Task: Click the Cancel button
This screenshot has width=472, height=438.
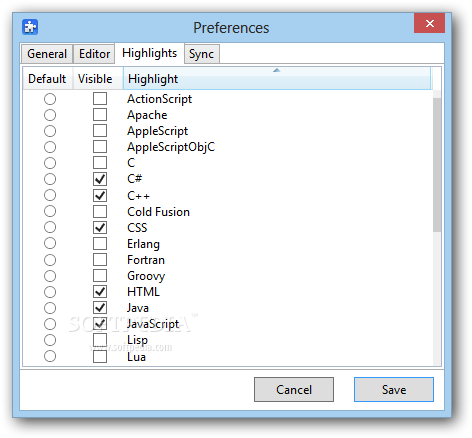Action: [x=294, y=389]
